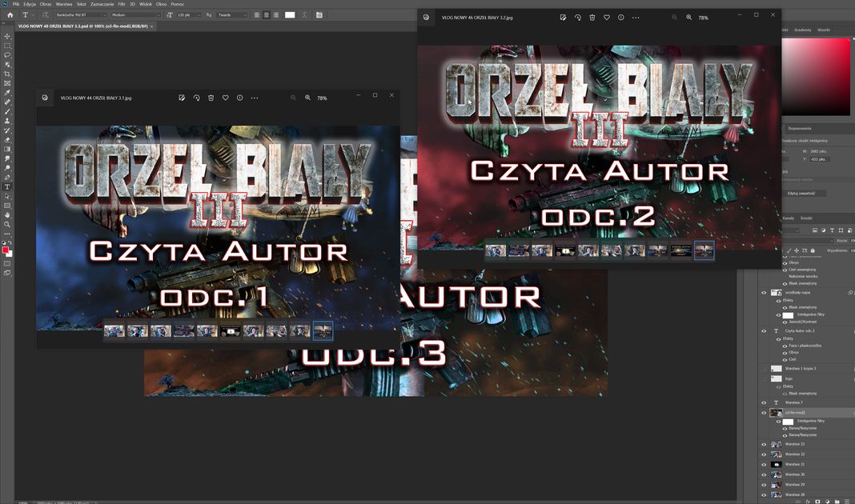Center-align text in options bar
Image resolution: width=855 pixels, height=504 pixels.
pyautogui.click(x=266, y=14)
